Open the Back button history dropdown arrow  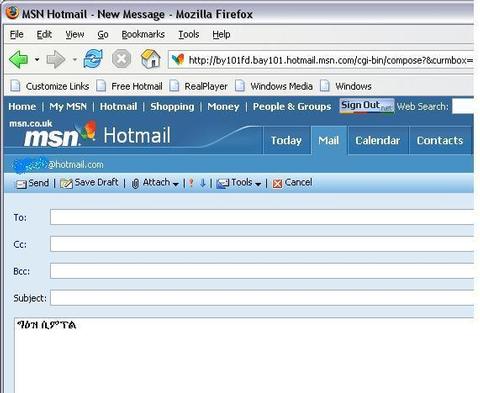pos(37,60)
